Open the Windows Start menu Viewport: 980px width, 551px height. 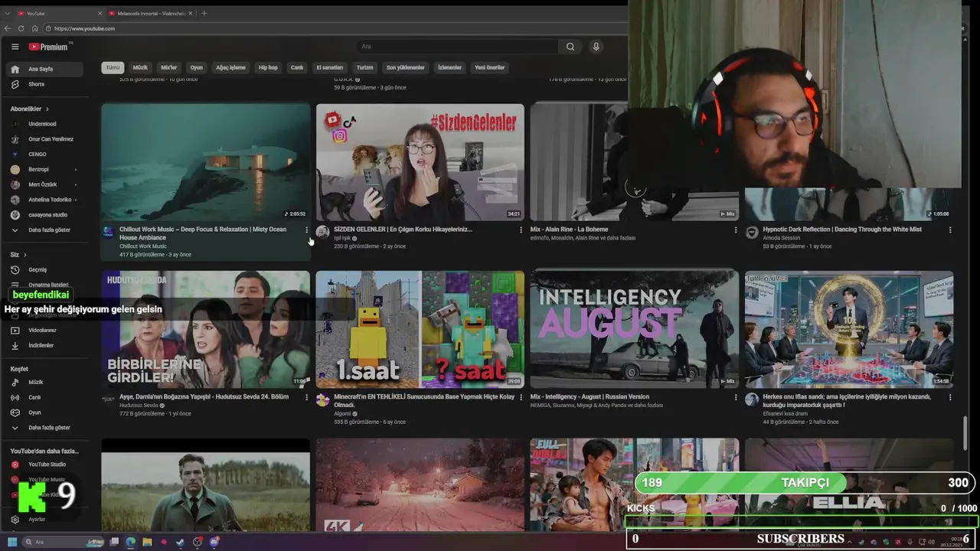pyautogui.click(x=12, y=542)
